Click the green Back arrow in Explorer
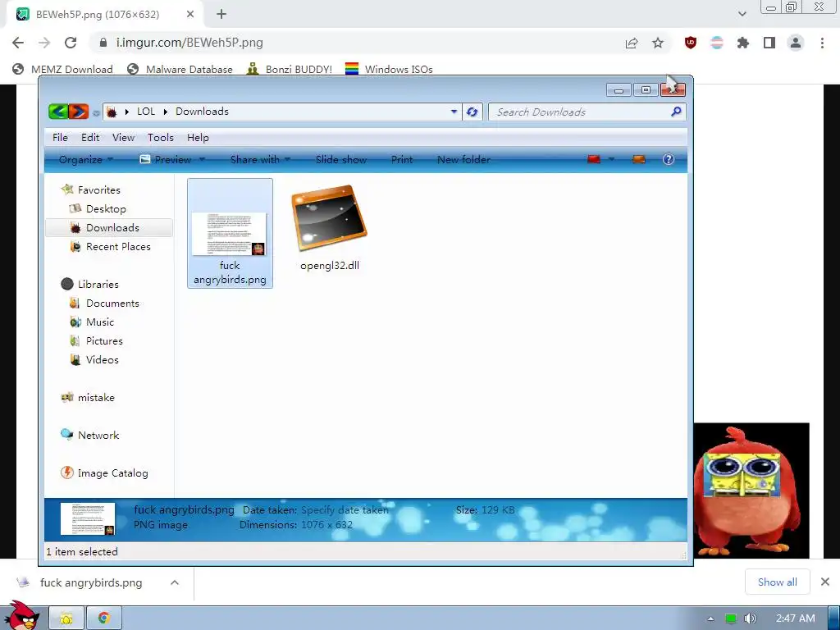840x630 pixels. [x=58, y=112]
